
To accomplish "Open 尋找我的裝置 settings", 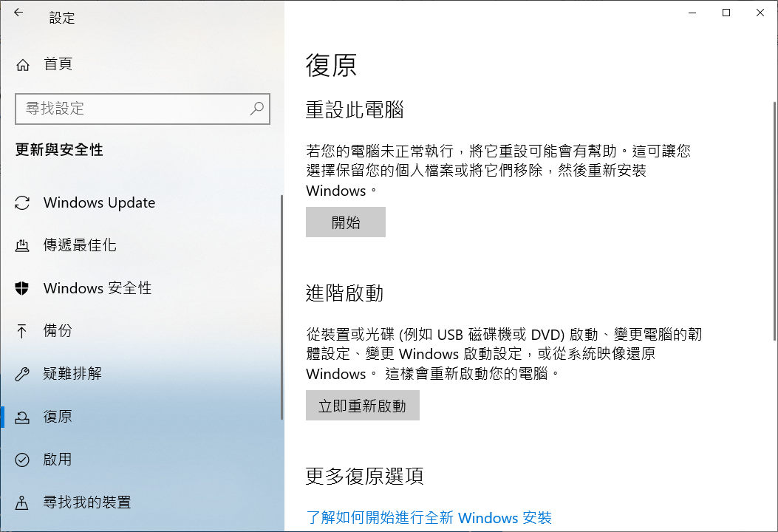I will [87, 502].
